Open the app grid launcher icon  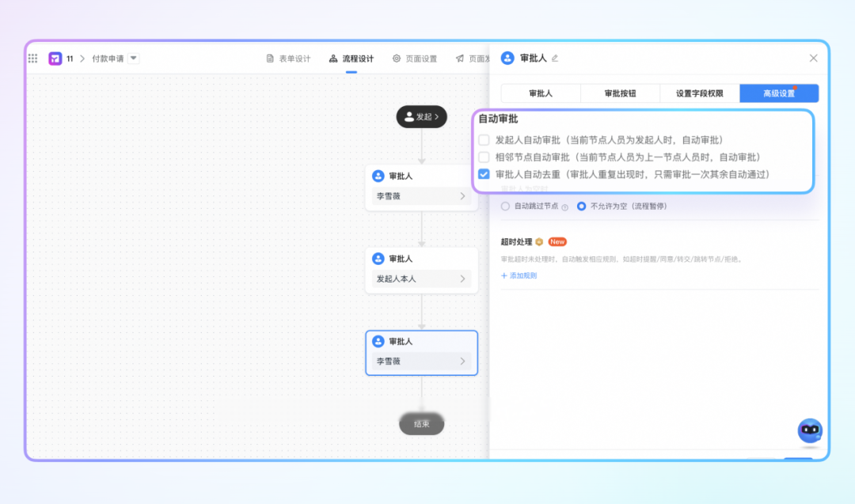coord(33,59)
